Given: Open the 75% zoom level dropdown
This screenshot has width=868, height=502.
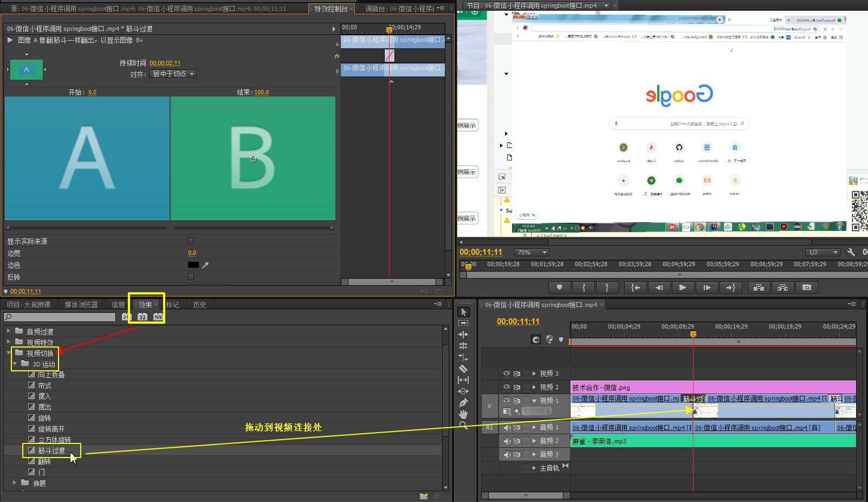Looking at the screenshot, I should click(x=532, y=252).
